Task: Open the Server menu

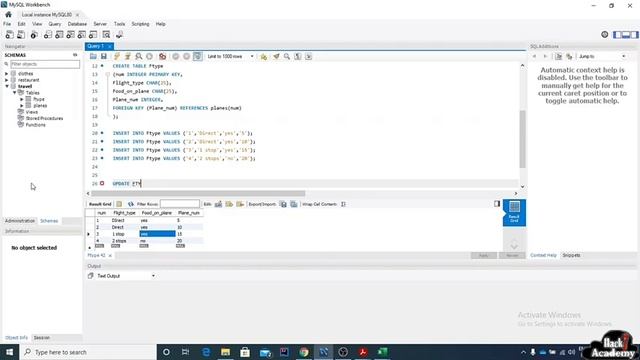Action: [100, 24]
